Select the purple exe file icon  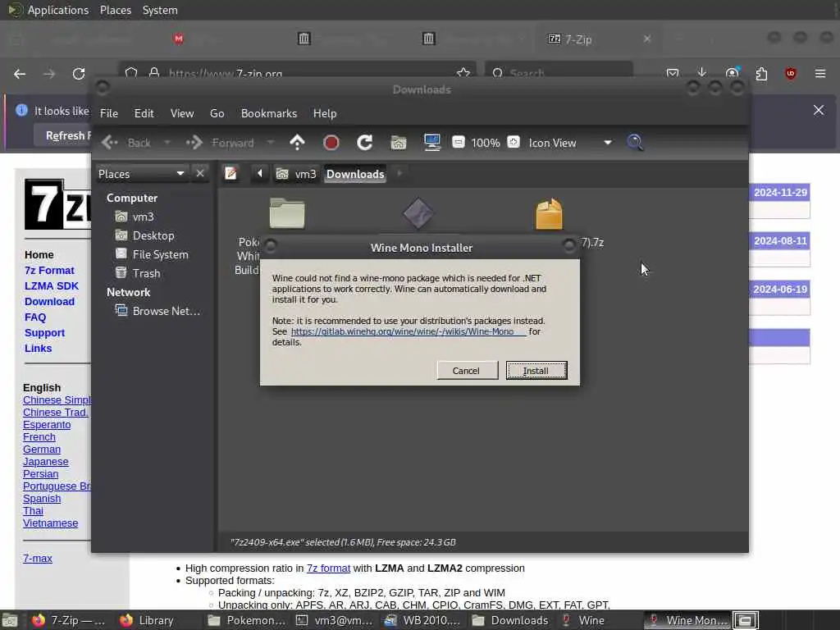point(418,213)
